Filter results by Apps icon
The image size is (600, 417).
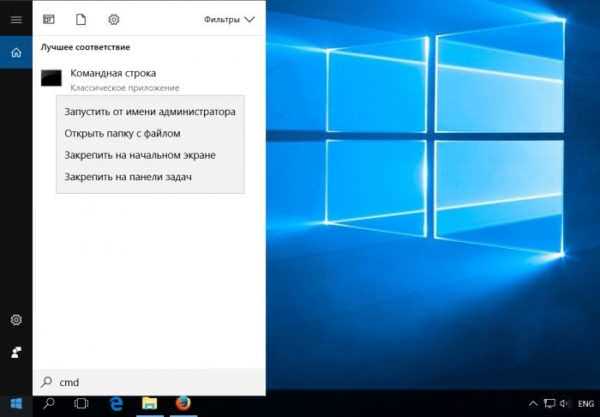[x=49, y=19]
